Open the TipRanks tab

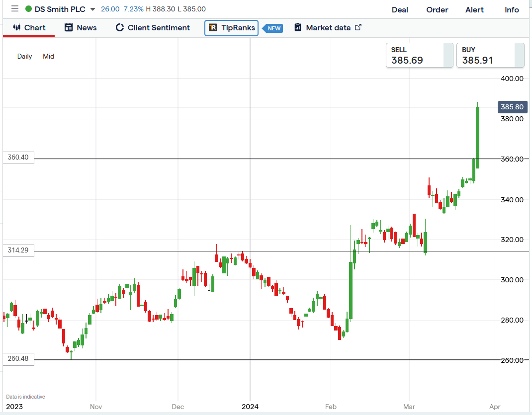pyautogui.click(x=231, y=28)
